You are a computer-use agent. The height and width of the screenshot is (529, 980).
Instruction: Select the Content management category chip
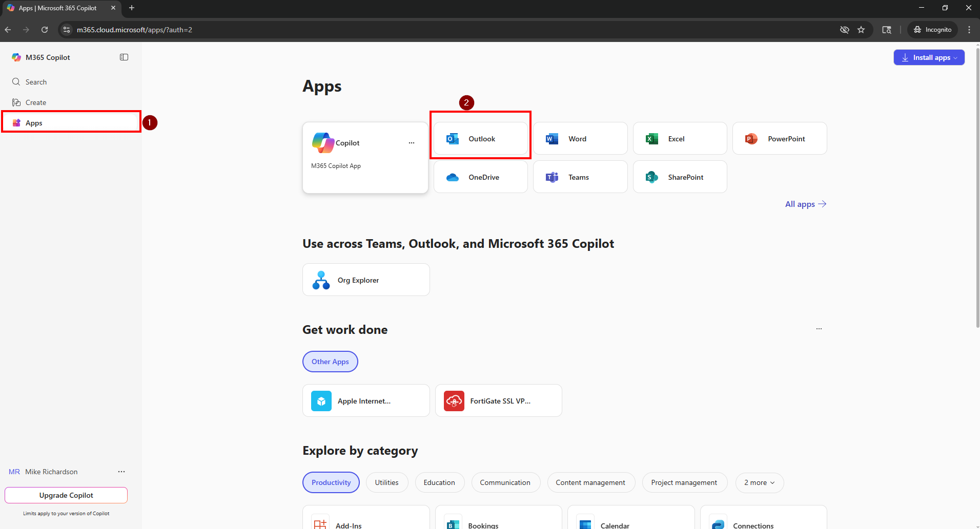pos(590,482)
